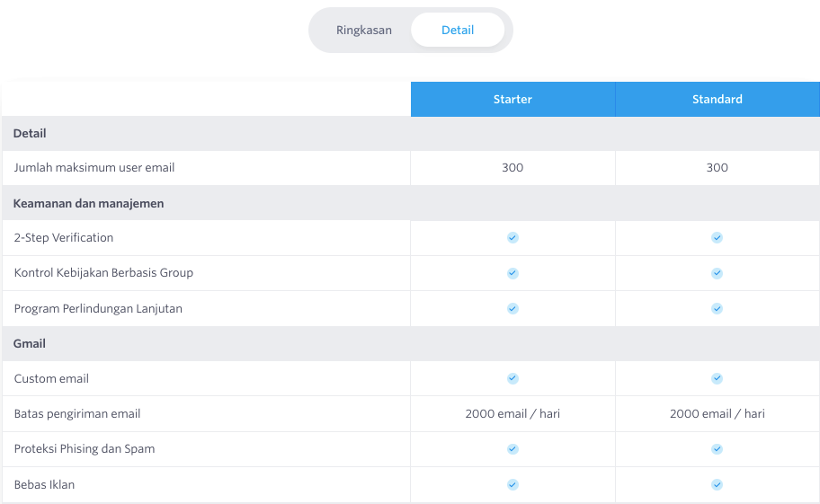Click Starter checkmark for Custom email
Viewport: 820px width, 504px height.
pos(513,378)
